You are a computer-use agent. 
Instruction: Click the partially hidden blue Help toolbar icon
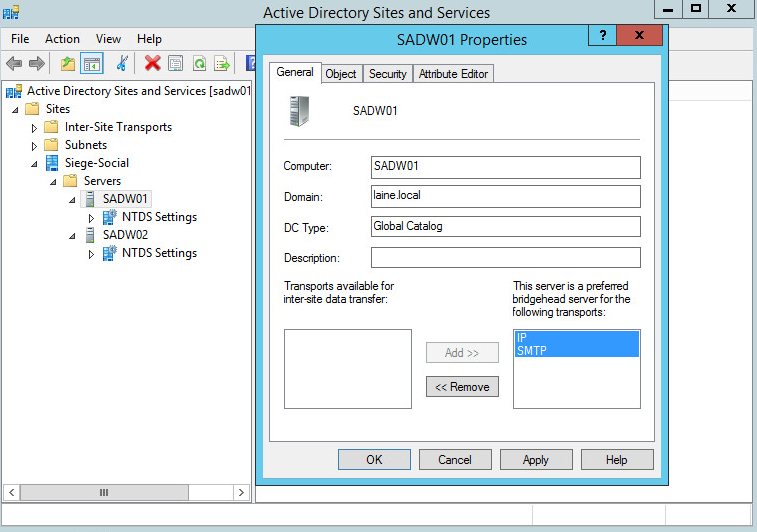pos(251,63)
